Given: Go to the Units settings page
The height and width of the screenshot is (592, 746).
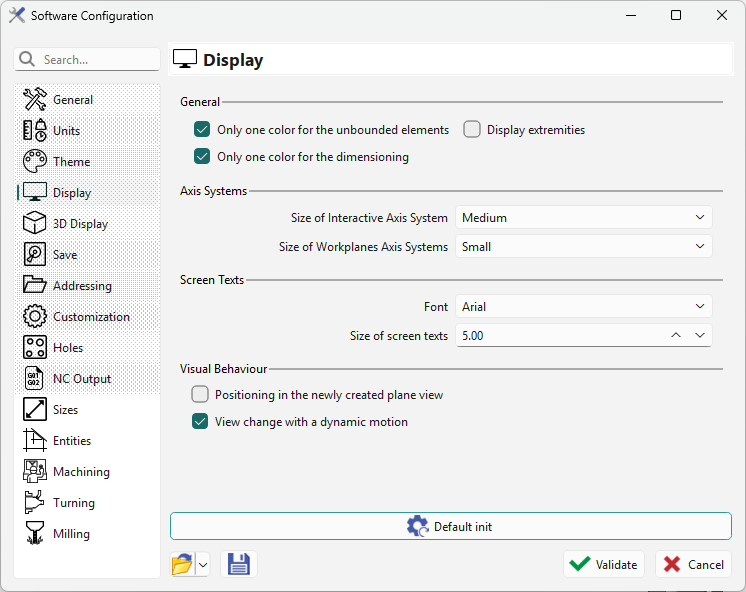Looking at the screenshot, I should 66,131.
